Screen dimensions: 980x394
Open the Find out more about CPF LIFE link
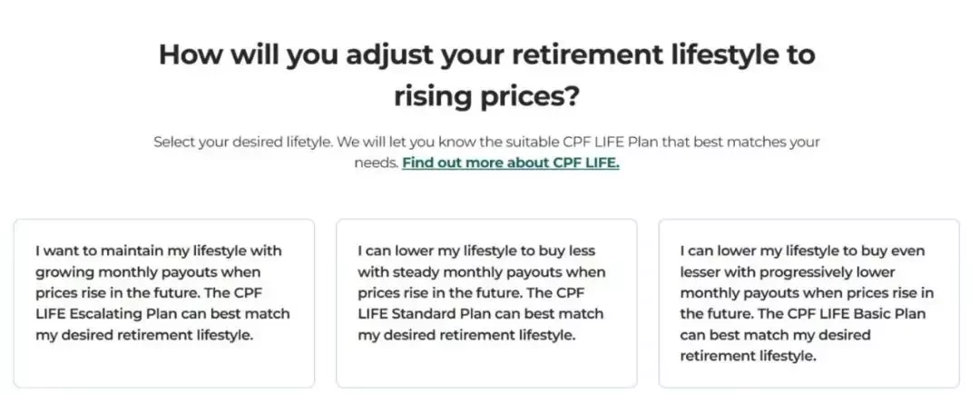tap(511, 163)
